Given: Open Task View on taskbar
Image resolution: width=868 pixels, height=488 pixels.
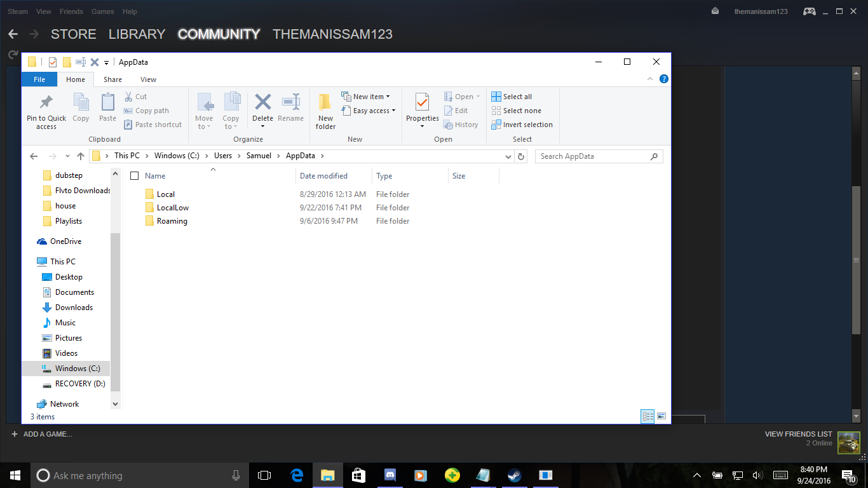Looking at the screenshot, I should (264, 475).
